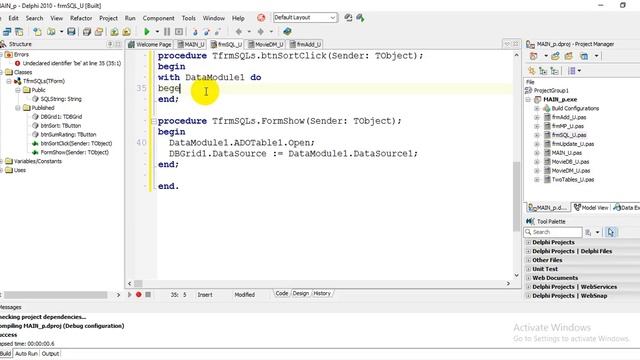Click the Expand tree icon in Project Manager
Viewport: 640px width, 360px height.
pyautogui.click(x=543, y=71)
